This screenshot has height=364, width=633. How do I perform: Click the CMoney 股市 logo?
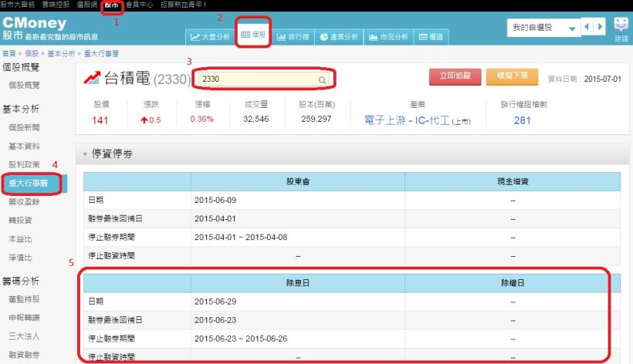pyautogui.click(x=50, y=29)
